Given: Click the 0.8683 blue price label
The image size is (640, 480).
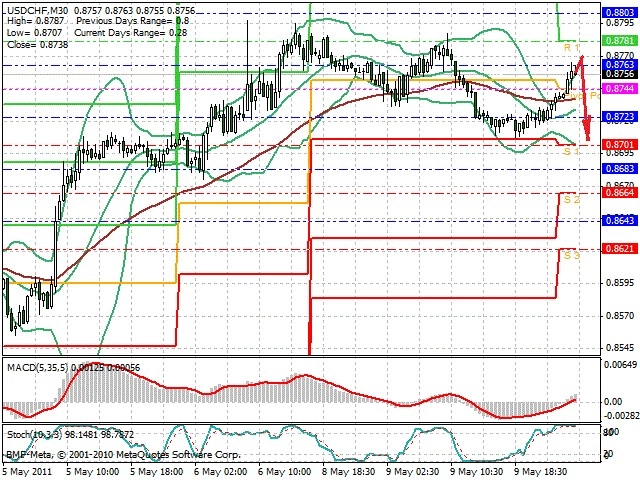Looking at the screenshot, I should [x=620, y=169].
